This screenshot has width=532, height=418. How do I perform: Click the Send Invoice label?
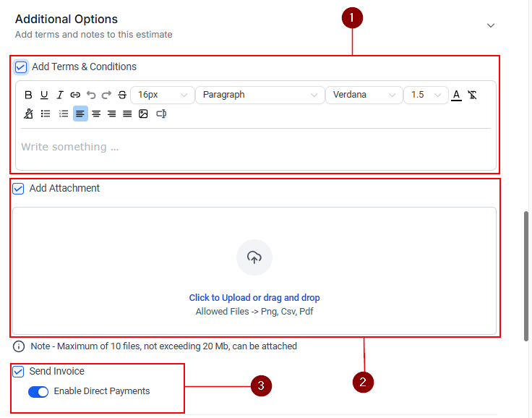point(57,371)
